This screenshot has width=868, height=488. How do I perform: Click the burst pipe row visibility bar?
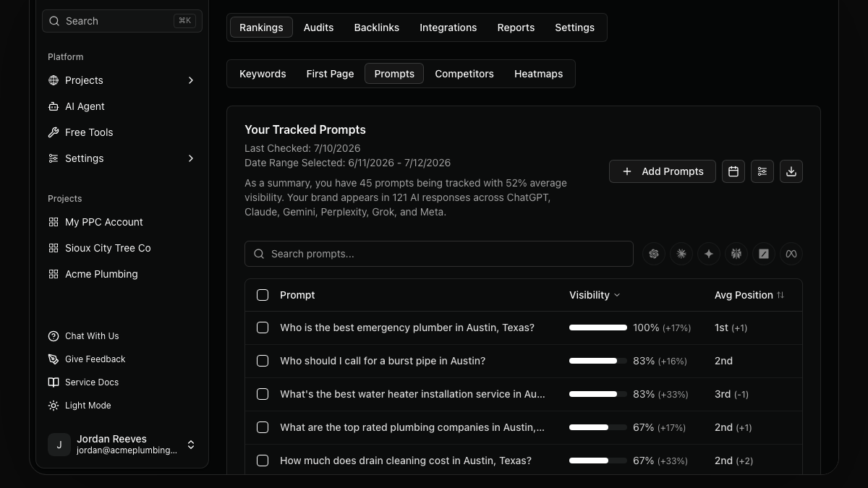pos(598,361)
